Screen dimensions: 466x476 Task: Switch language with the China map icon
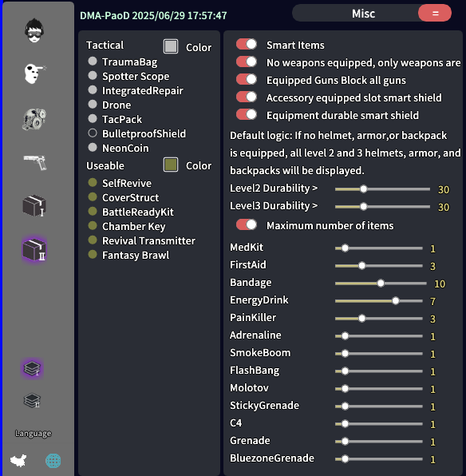[18, 461]
